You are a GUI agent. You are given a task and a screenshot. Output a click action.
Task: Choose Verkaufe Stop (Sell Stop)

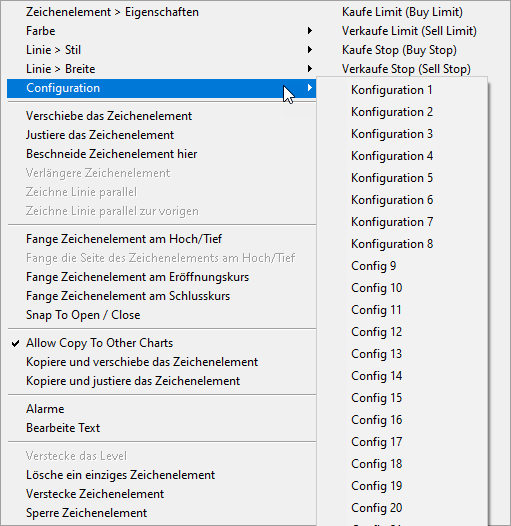(406, 69)
